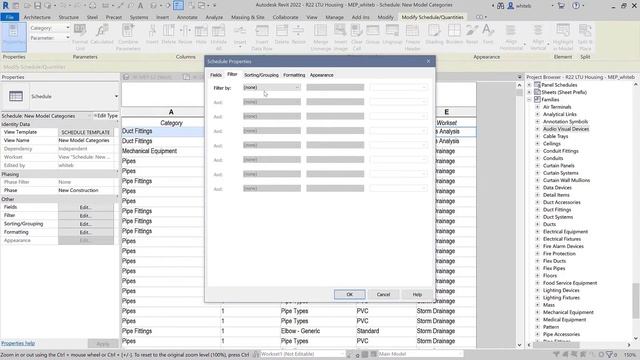Click the Autodesk App Store cart icon

coord(561,6)
